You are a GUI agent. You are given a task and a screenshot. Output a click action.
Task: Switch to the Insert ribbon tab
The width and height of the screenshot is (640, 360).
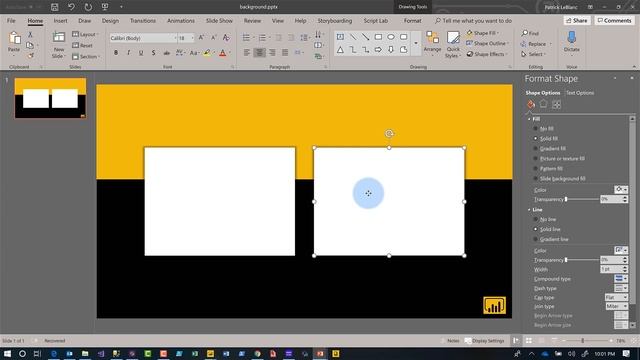point(60,20)
